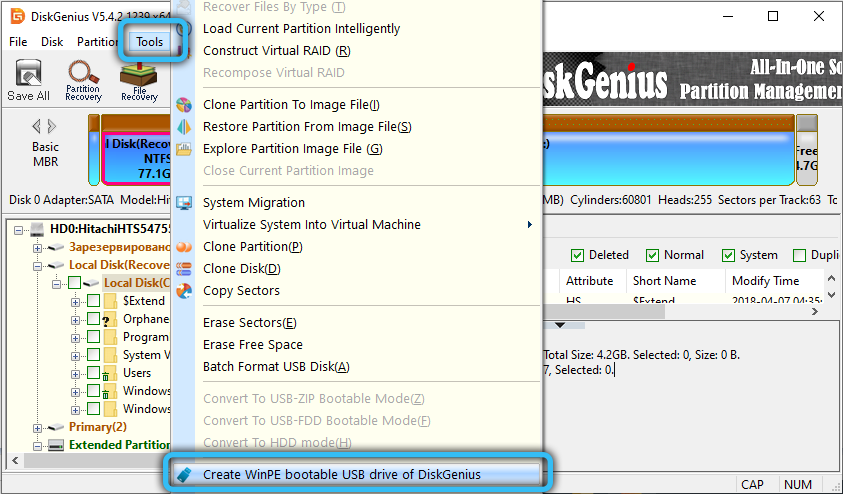
Task: Launch the File Recovery tool
Action: (139, 80)
